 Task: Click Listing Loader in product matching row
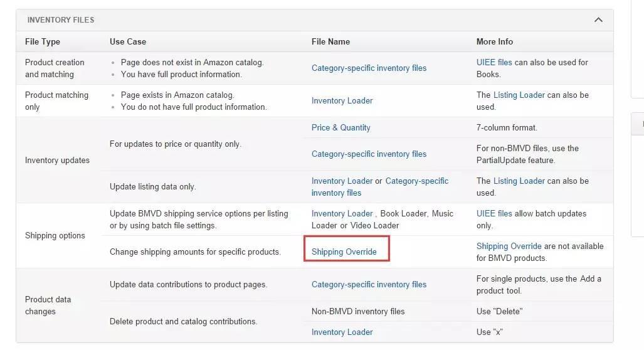519,95
